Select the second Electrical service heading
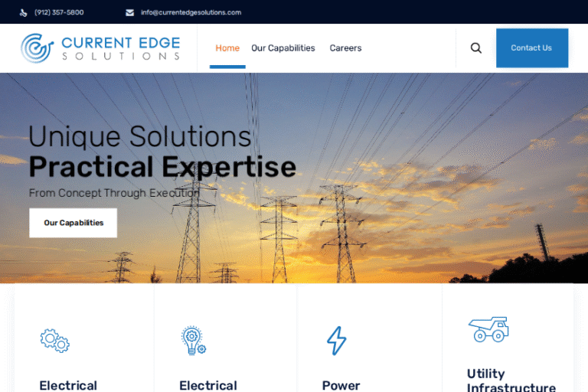Viewport: 588px width, 392px height. click(208, 385)
